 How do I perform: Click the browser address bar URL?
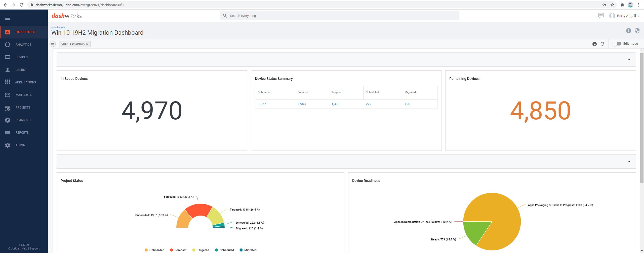point(80,5)
